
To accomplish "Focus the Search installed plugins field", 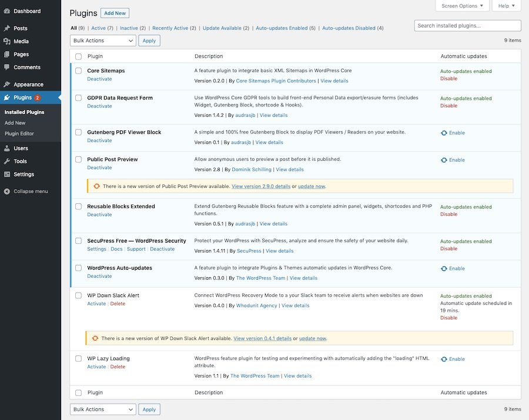I will tap(468, 26).
